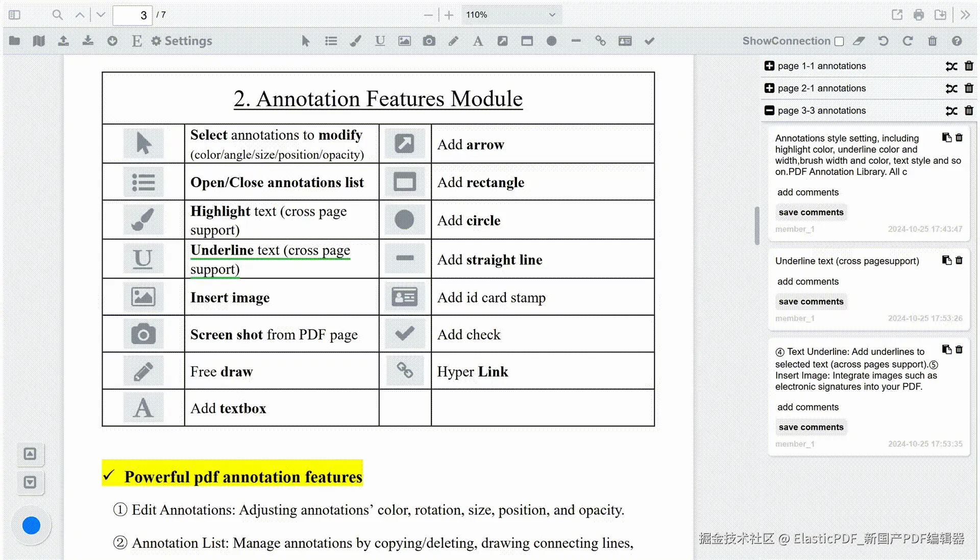The image size is (980, 560).
Task: Select the add textbox tool in toolbar
Action: [x=478, y=41]
